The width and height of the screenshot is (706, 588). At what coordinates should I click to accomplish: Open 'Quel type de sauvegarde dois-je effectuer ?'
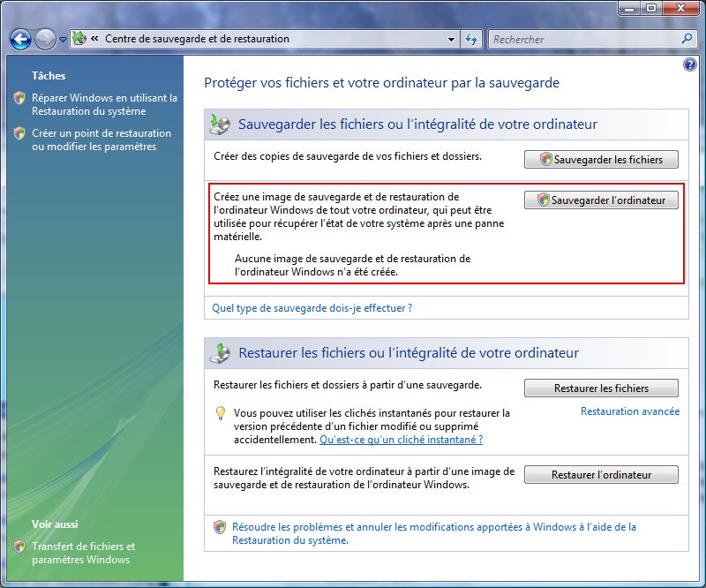(312, 308)
